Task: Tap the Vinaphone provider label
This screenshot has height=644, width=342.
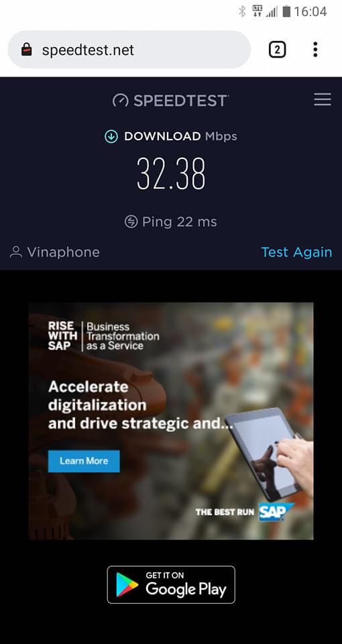Action: (x=63, y=252)
